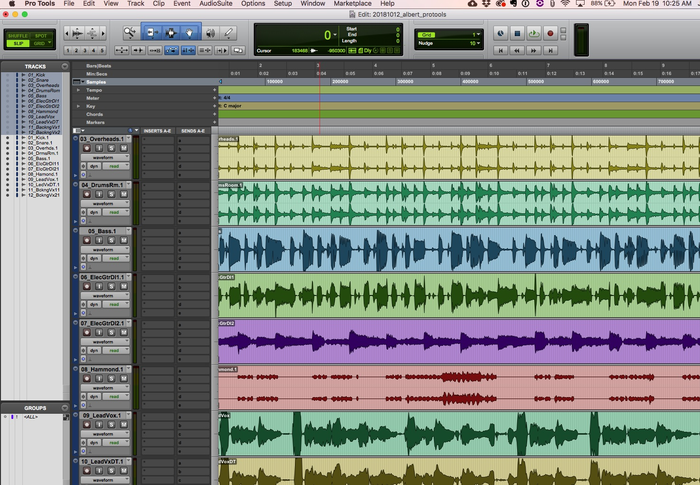Viewport: 700px width, 485px height.
Task: Click the master level meter fader
Action: click(579, 38)
